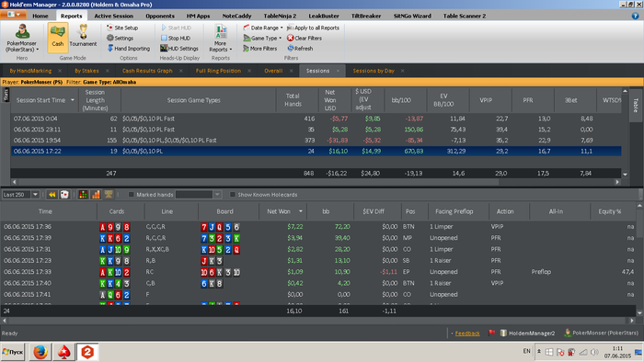Screen dimensions: 644x362
Task: Open the Feedback link
Action: point(467,334)
